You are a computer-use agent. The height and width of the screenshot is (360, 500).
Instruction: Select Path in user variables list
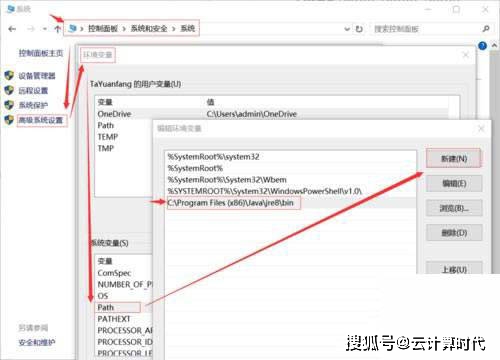pos(106,126)
